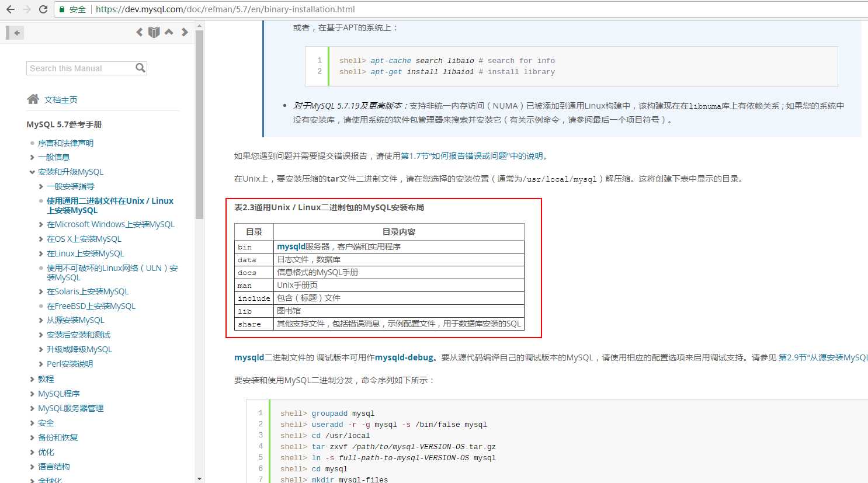Expand 一般安装指导 item
This screenshot has width=868, height=483.
point(41,186)
